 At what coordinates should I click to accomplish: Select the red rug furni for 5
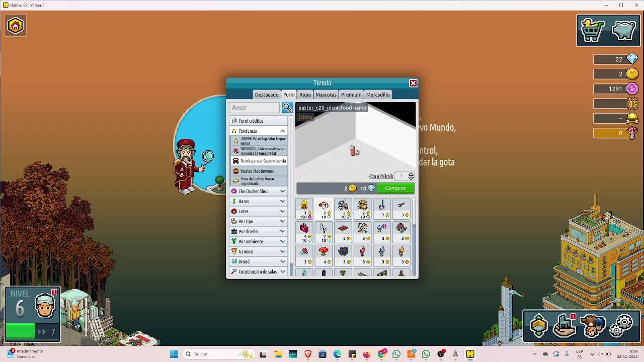[343, 232]
